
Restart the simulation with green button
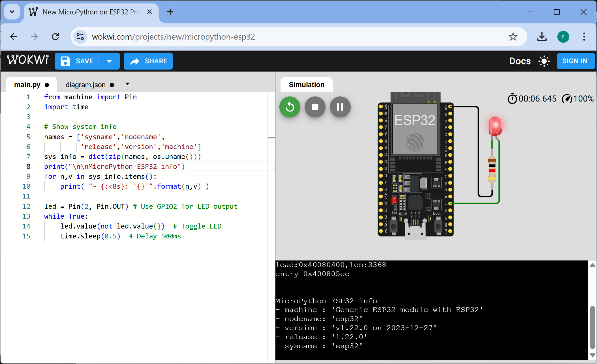pos(290,107)
